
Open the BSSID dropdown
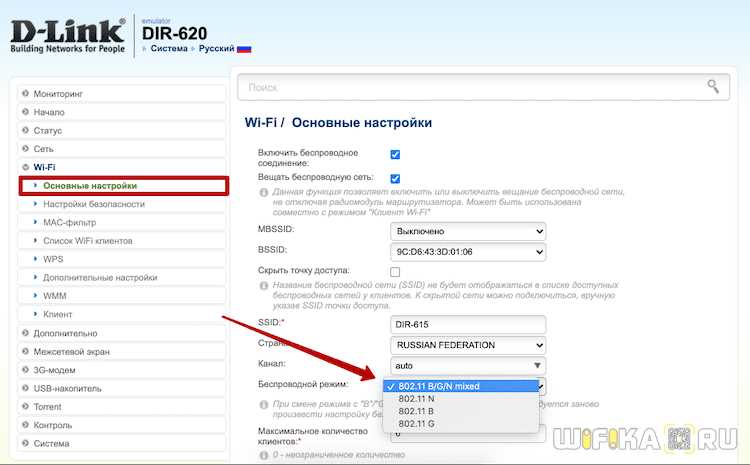tap(468, 252)
